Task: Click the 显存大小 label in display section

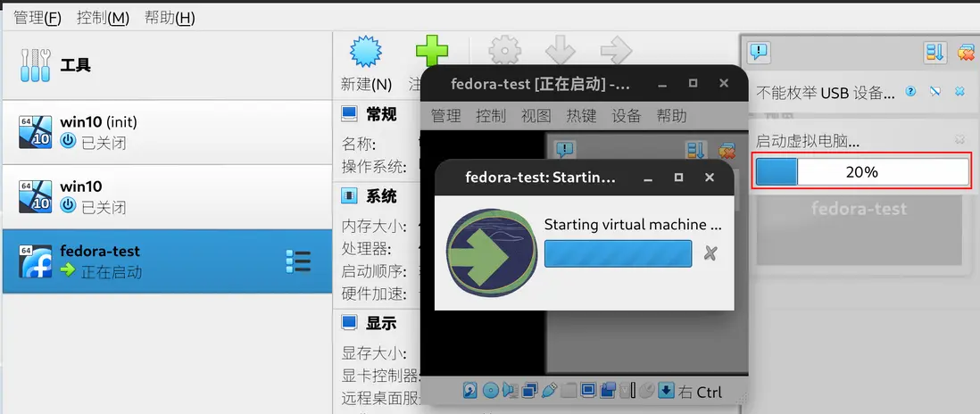Action: [x=374, y=353]
